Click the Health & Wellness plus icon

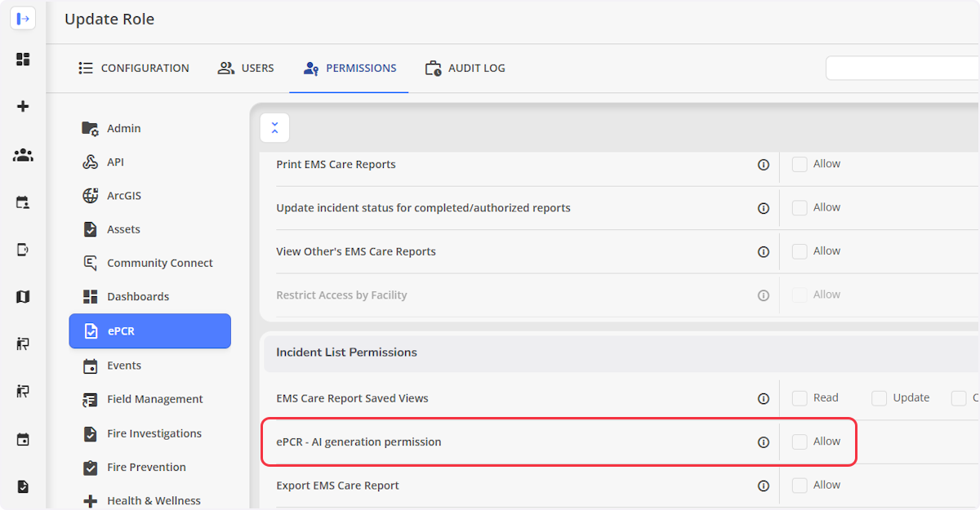(x=91, y=501)
